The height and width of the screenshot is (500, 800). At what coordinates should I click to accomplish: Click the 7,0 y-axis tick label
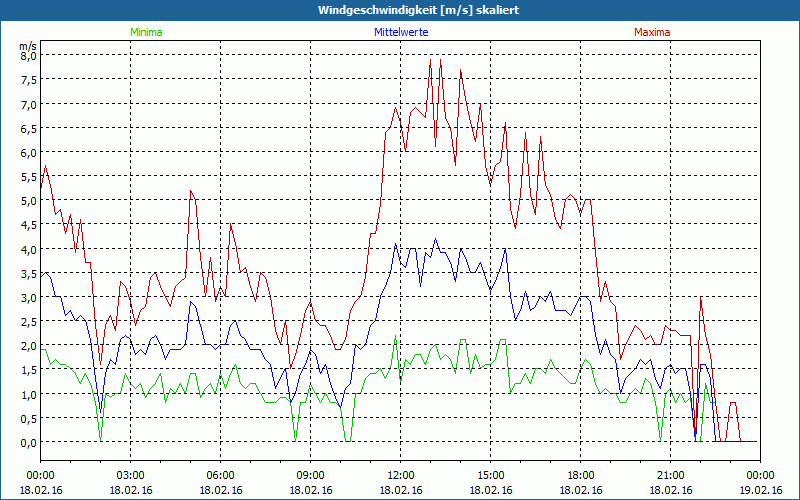[28, 104]
